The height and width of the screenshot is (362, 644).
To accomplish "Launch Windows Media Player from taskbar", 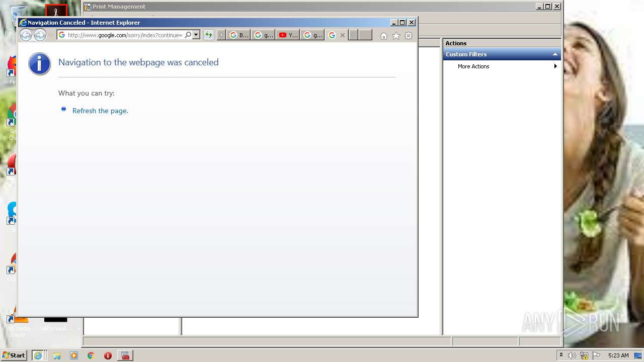I will point(74,355).
